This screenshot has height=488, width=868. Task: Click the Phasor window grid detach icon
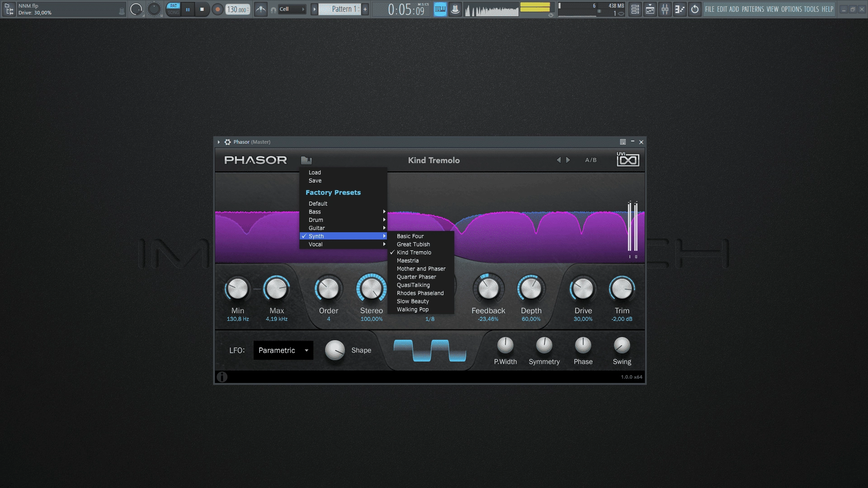(x=623, y=142)
